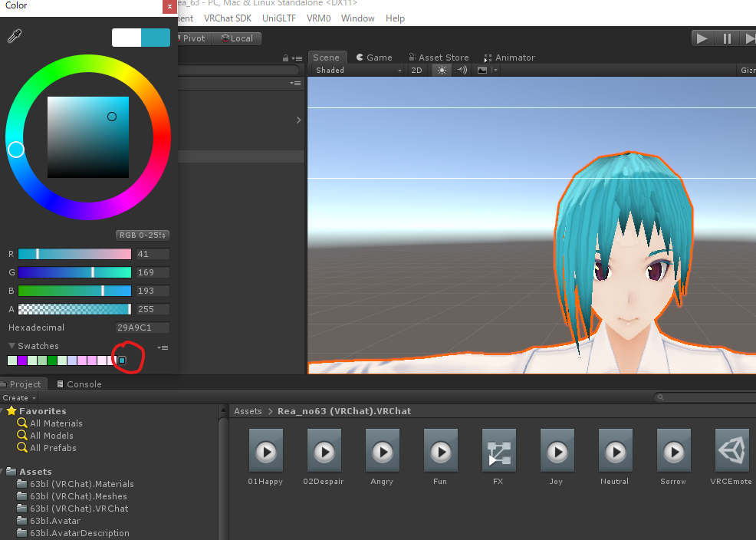Toggle scene audio speaker icon
Screen dimensions: 756x540
tap(462, 71)
